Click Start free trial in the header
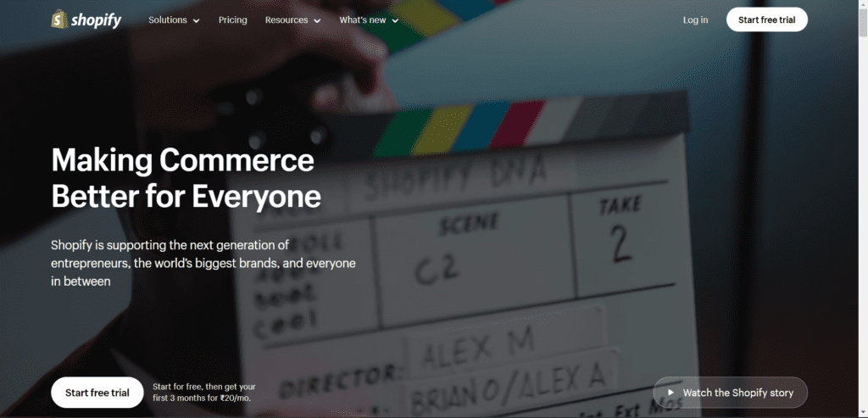Viewport: 868px width, 418px height. tap(766, 20)
